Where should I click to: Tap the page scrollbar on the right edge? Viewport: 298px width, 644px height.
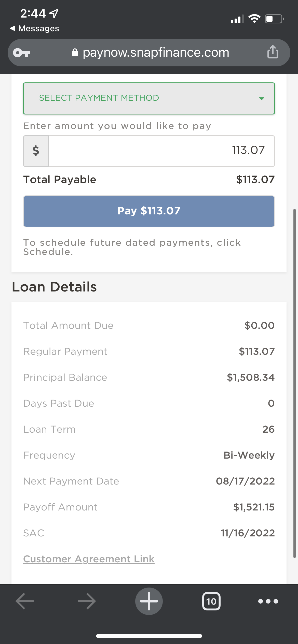pyautogui.click(x=294, y=382)
